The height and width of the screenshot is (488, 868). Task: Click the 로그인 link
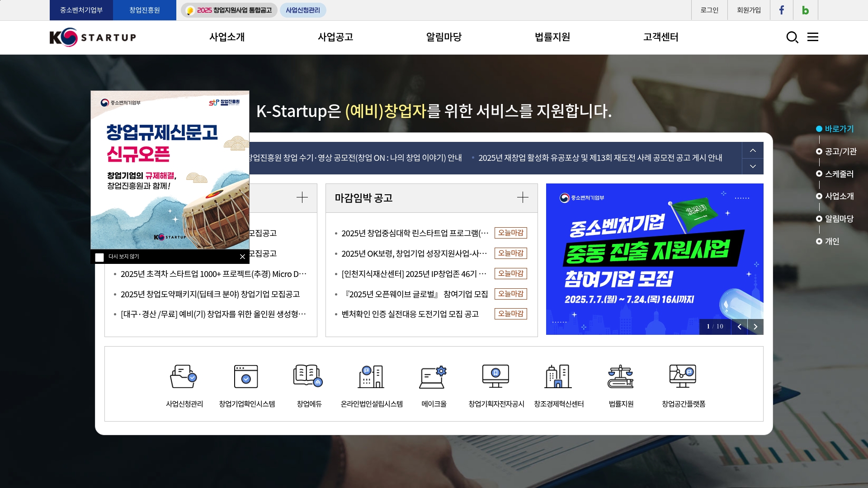[709, 10]
